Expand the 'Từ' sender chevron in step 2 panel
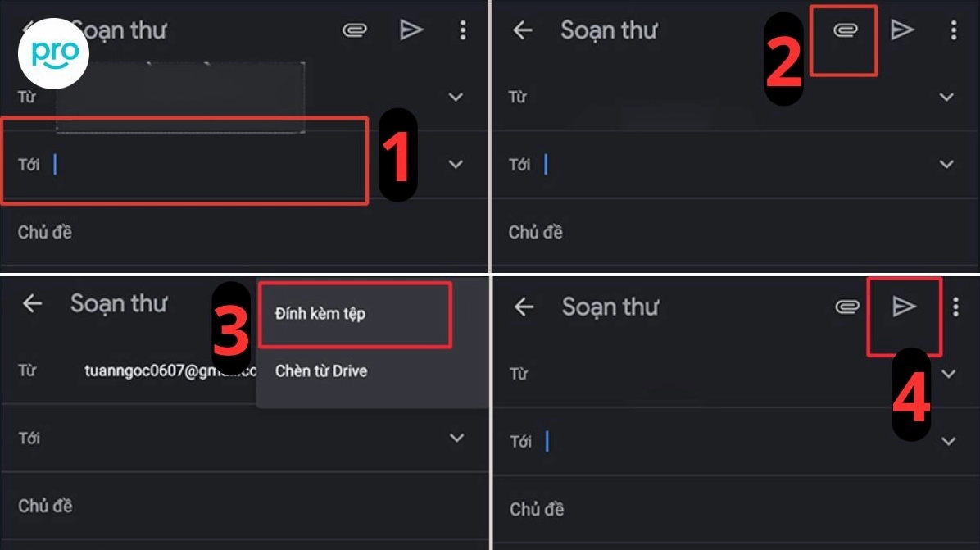The height and width of the screenshot is (550, 980). (946, 97)
